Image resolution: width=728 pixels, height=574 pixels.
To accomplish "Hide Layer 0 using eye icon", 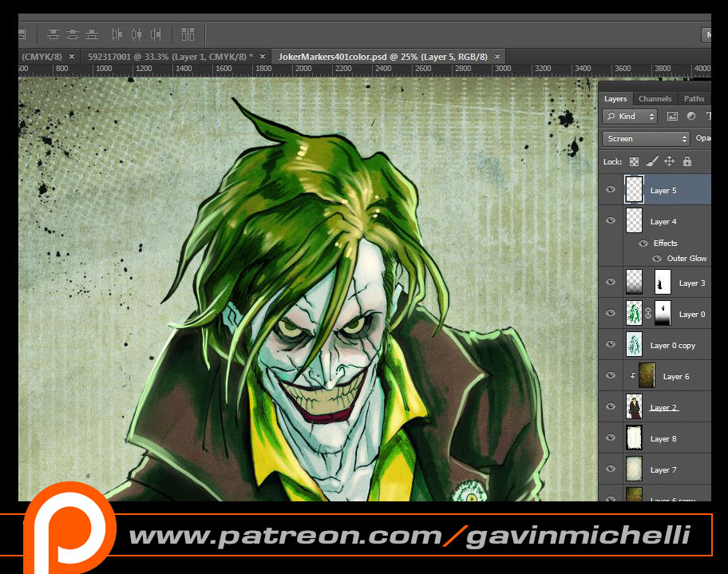I will click(611, 313).
